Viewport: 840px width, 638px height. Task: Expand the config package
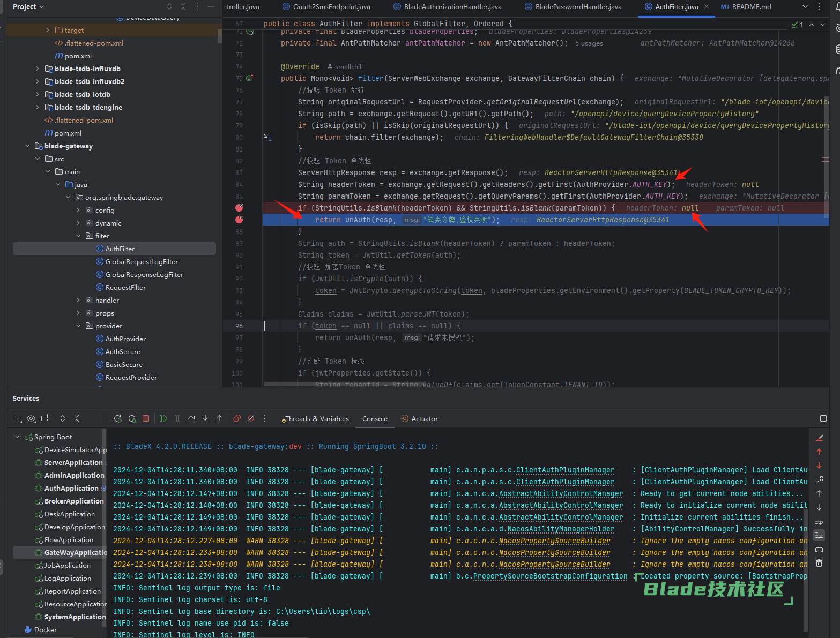pyautogui.click(x=78, y=210)
